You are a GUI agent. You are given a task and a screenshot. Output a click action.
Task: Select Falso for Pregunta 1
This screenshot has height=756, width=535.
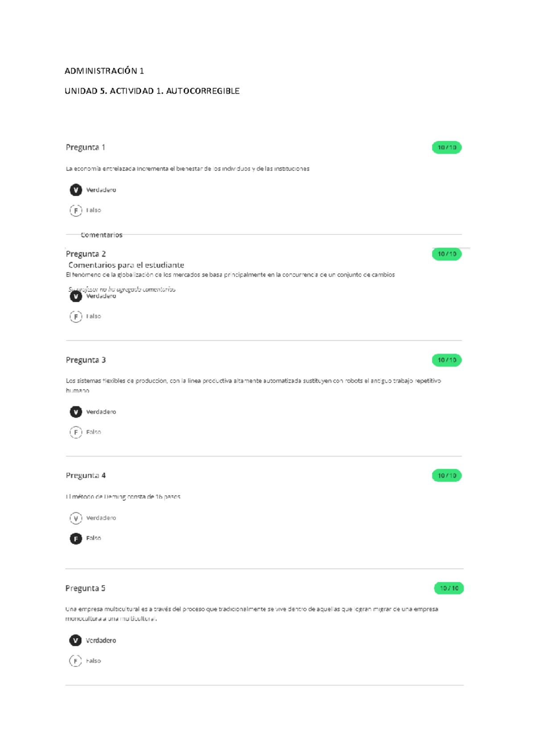(76, 210)
